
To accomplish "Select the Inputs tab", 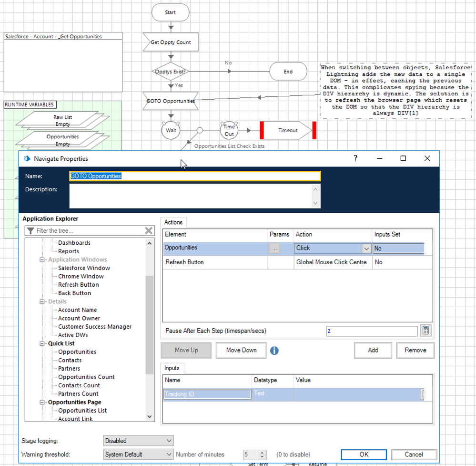I will click(x=172, y=368).
